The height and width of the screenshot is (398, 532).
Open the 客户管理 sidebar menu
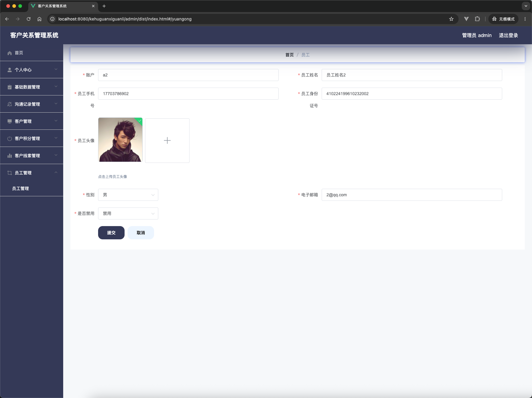32,121
